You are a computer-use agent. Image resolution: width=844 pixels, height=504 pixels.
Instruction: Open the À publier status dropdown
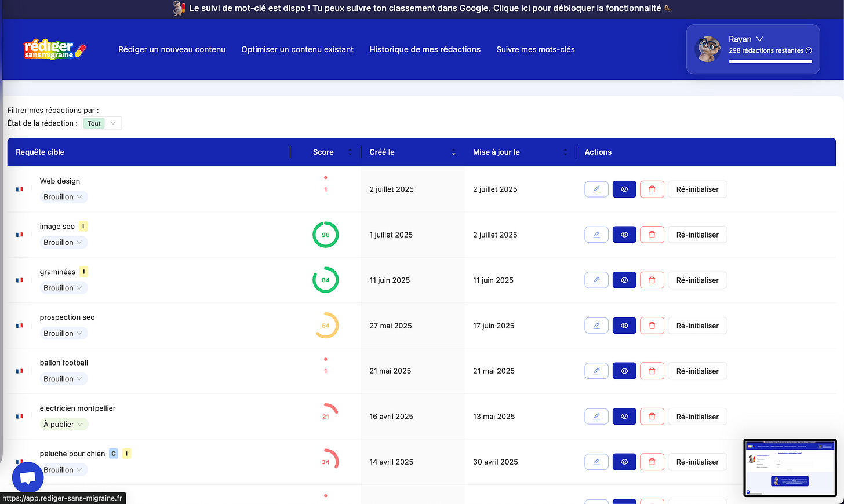[63, 424]
